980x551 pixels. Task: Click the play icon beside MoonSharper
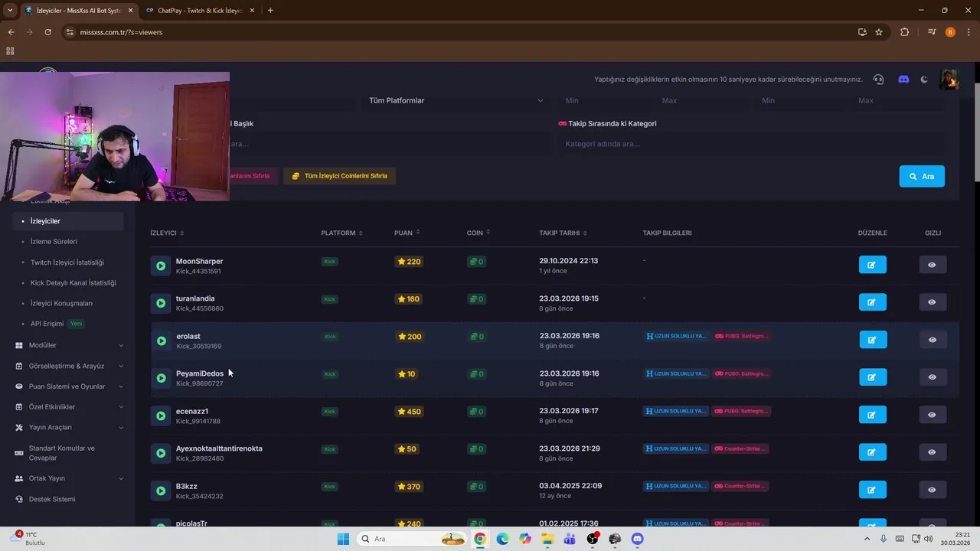point(161,266)
